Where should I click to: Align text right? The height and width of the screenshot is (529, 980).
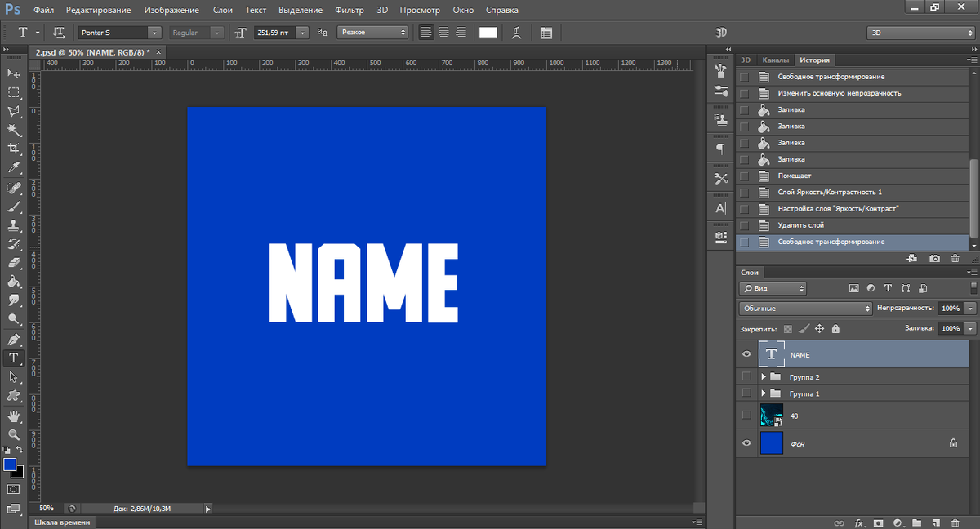pyautogui.click(x=461, y=33)
